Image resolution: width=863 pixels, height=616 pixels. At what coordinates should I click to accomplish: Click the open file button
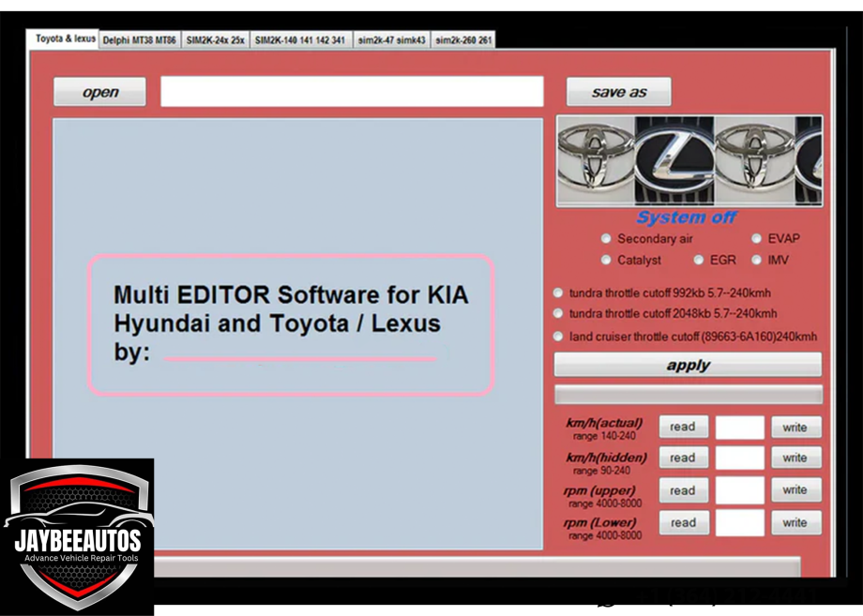(x=100, y=92)
